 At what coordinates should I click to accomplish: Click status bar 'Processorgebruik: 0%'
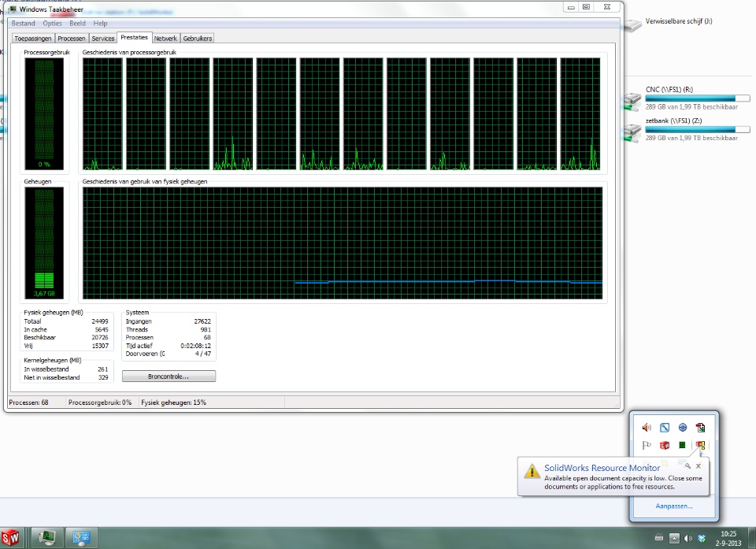pos(100,402)
